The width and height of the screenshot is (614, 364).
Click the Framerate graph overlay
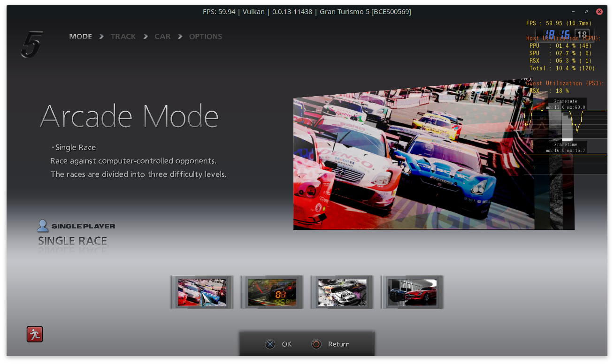(x=565, y=118)
